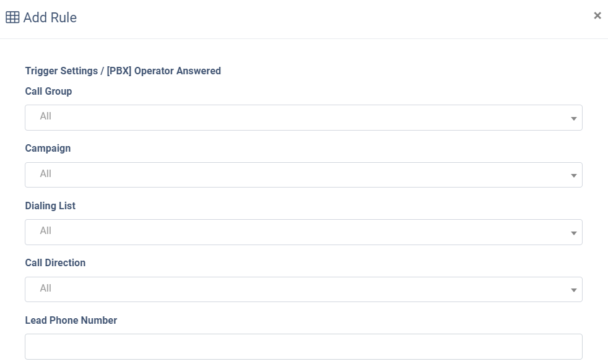Click the Call Group dropdown arrow
This screenshot has height=364, width=608.
point(573,119)
